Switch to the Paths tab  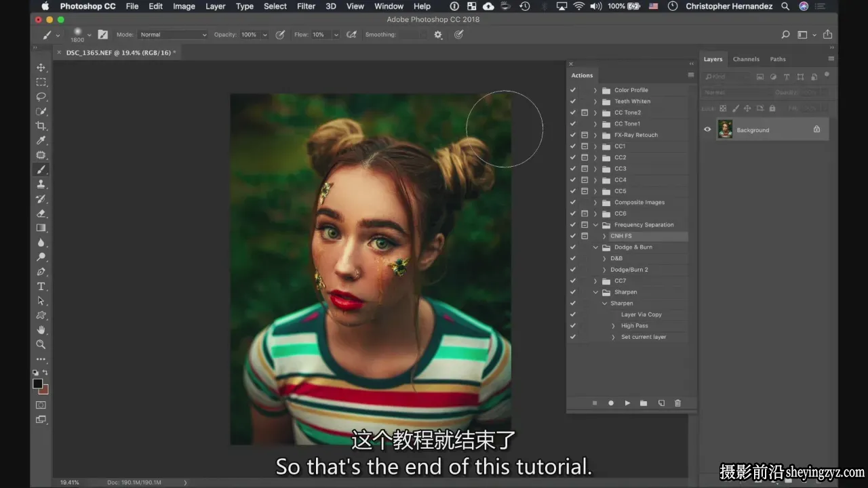pos(778,59)
